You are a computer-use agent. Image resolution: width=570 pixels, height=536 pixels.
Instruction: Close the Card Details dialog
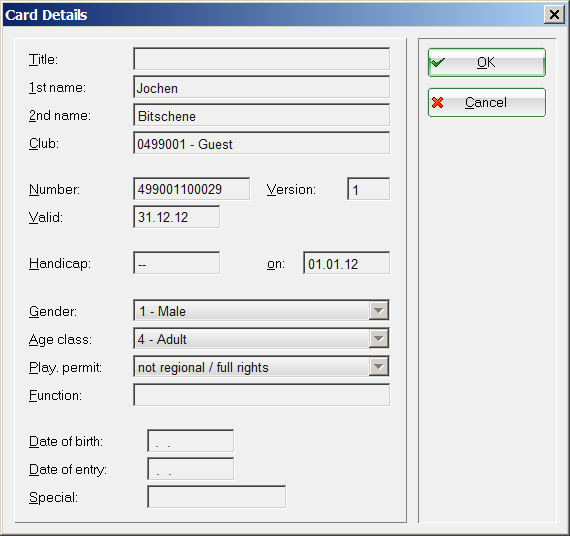click(x=554, y=15)
